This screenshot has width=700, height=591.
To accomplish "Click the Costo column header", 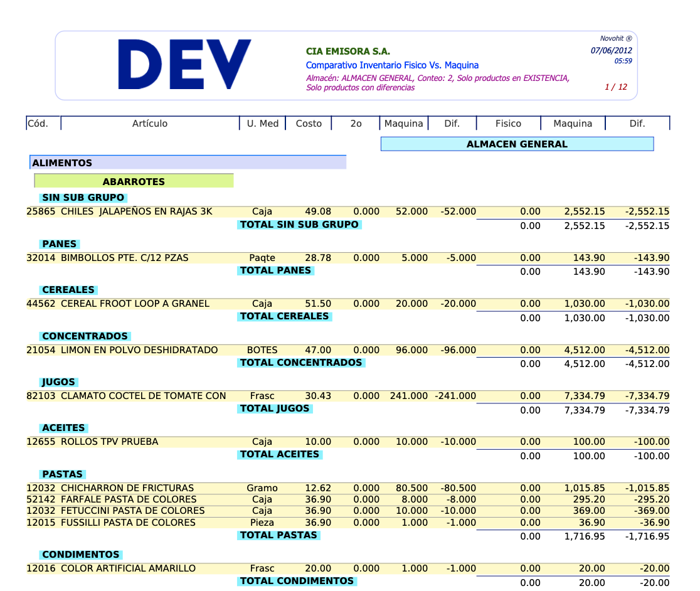I will click(x=309, y=124).
